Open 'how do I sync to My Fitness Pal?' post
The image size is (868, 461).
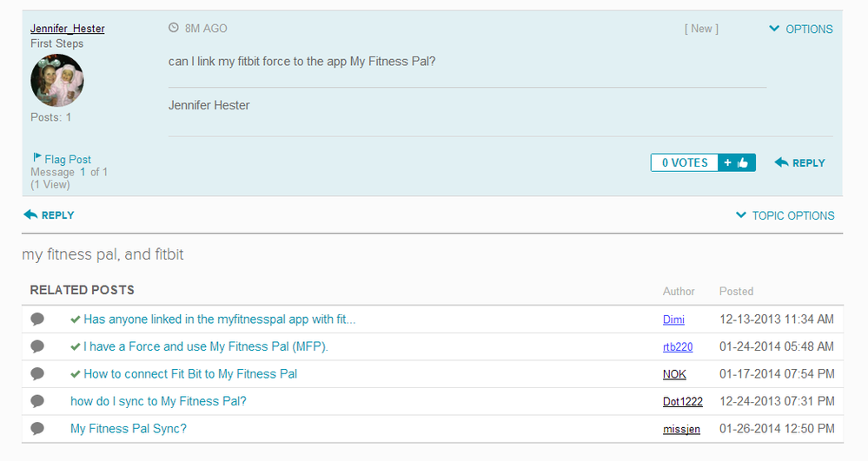158,401
